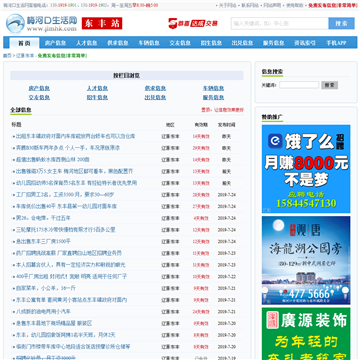Viewport: 360px width, 360px height.
Task: Click the red 置顶 promotion link
Action: (222, 110)
